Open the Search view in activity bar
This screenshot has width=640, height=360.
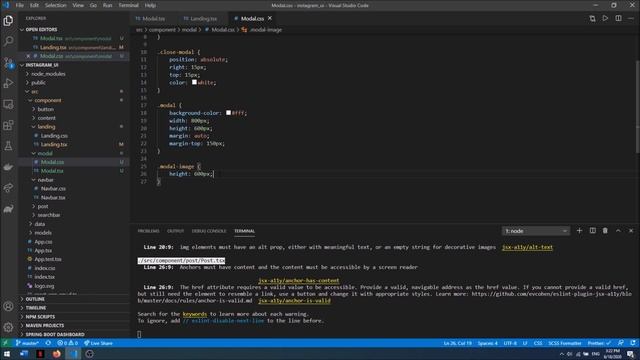[8, 41]
